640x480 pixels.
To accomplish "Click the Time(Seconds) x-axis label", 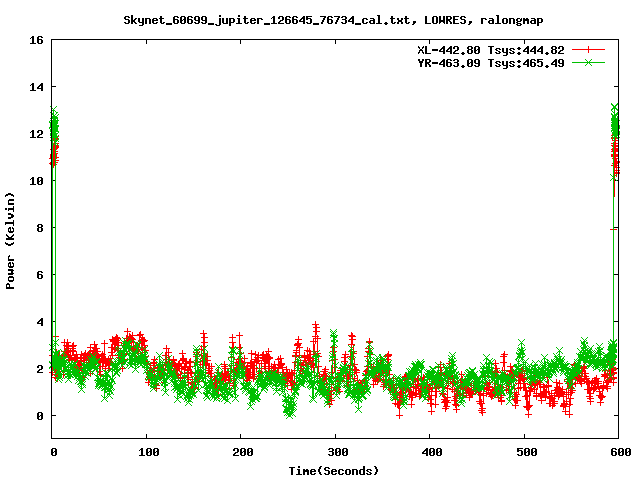I will pyautogui.click(x=333, y=471).
